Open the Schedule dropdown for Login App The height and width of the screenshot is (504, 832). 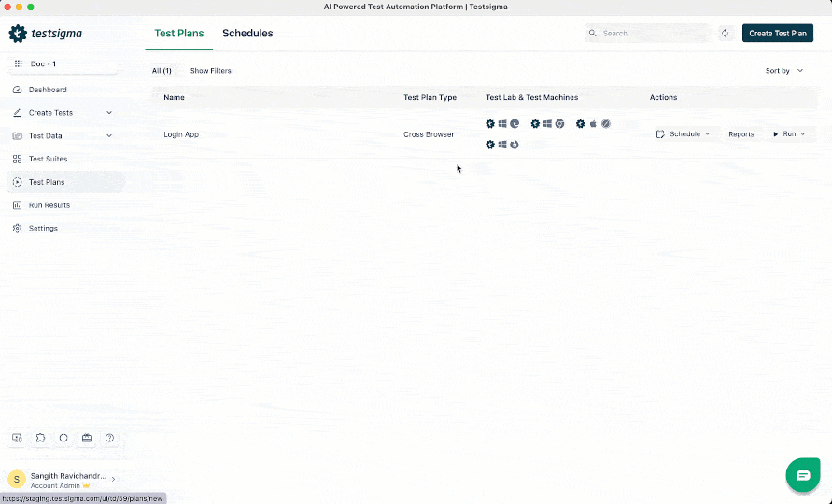(x=684, y=134)
